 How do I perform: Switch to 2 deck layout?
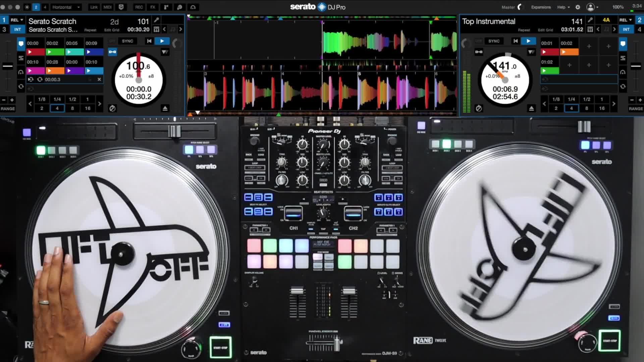pyautogui.click(x=36, y=7)
